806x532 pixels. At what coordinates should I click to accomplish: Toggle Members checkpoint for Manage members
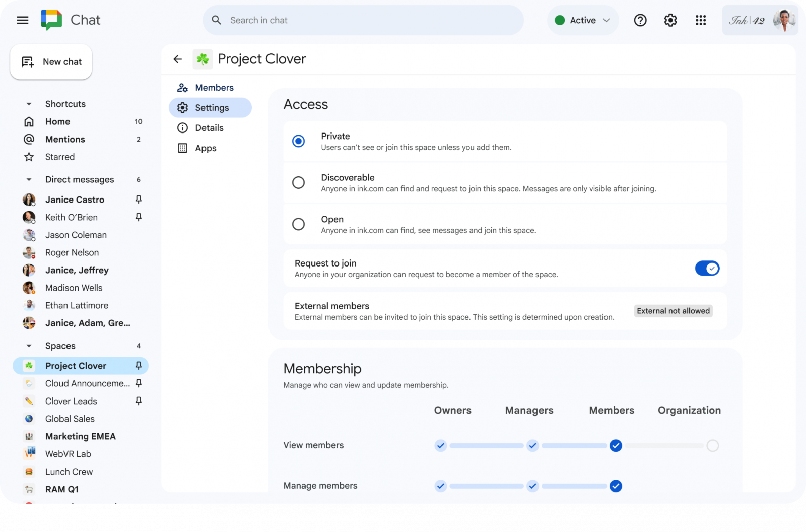point(616,486)
